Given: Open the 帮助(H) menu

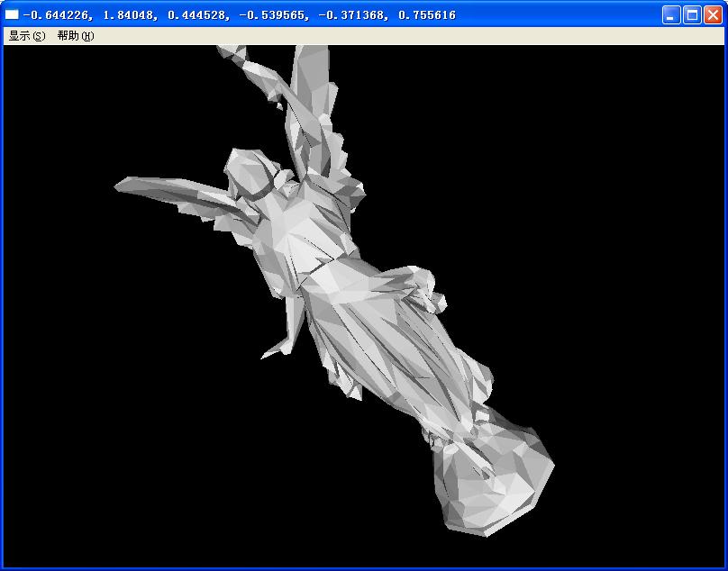Looking at the screenshot, I should [x=76, y=36].
